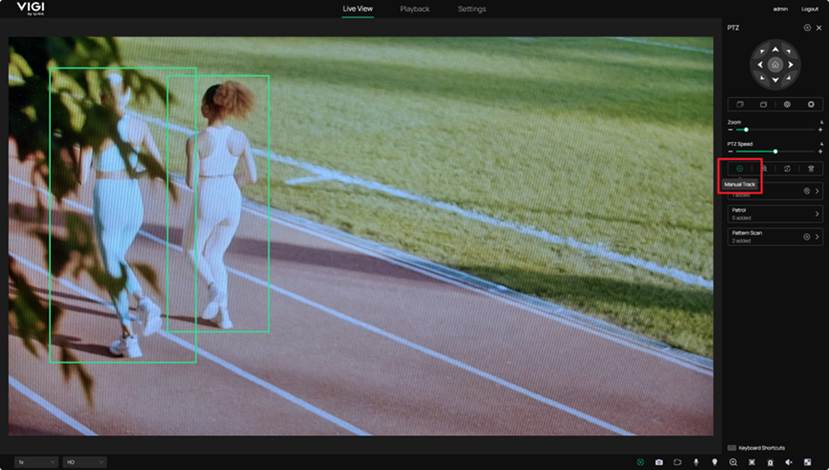Take a snapshot with the camera icon
Screen dimensions: 829x470
(x=659, y=462)
